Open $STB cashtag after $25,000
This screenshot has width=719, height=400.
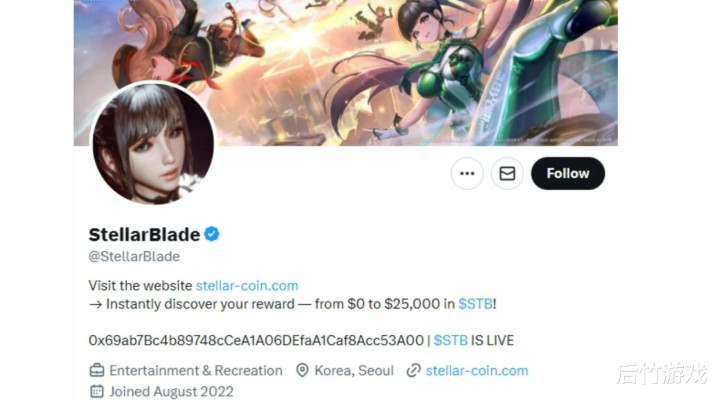[x=476, y=304]
